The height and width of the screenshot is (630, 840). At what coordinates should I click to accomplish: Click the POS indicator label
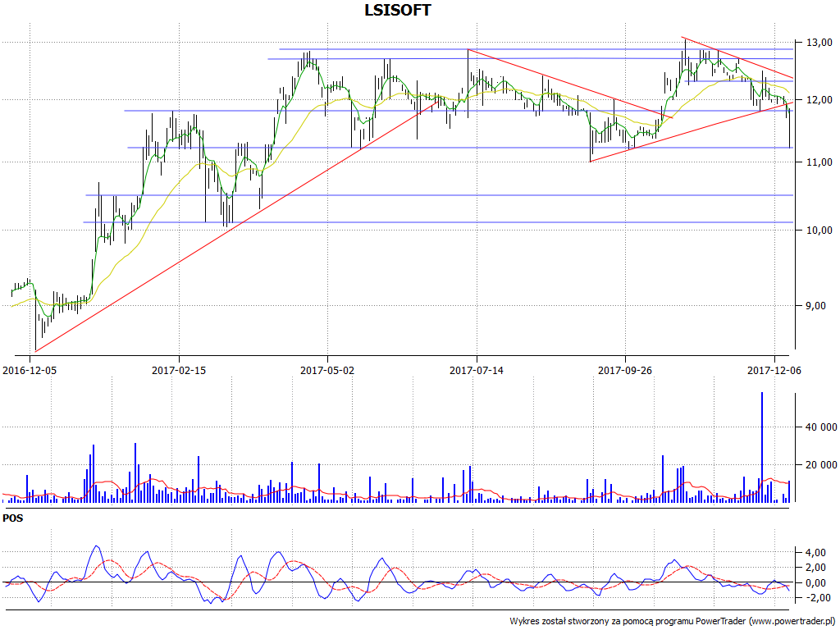pos(13,518)
